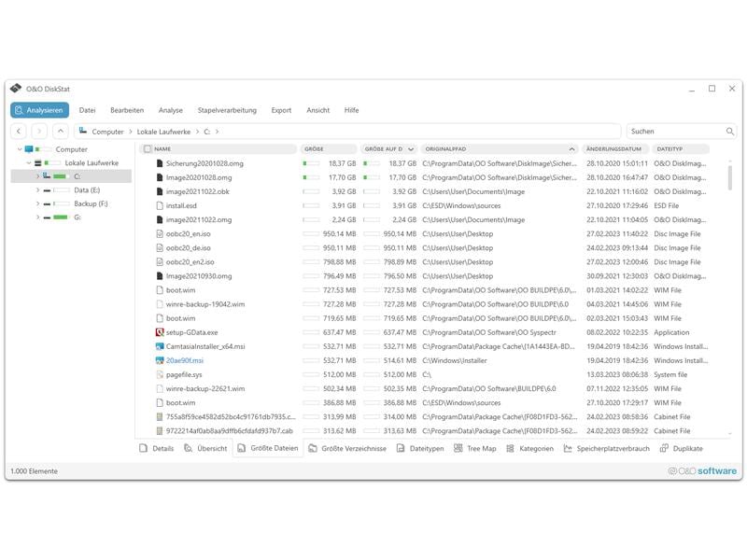The width and height of the screenshot is (747, 560).
Task: Open the Hilfe menu
Action: pyautogui.click(x=352, y=110)
